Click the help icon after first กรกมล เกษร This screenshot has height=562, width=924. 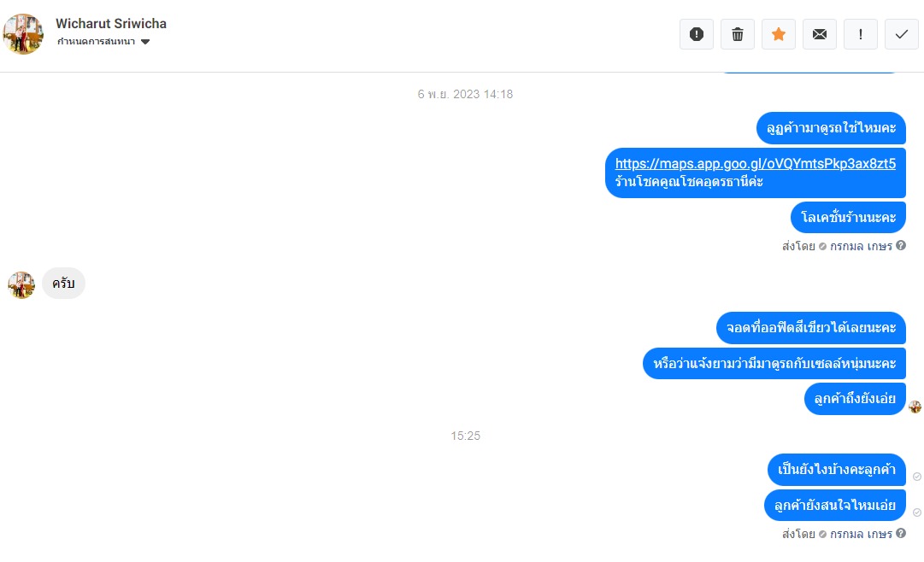point(901,246)
